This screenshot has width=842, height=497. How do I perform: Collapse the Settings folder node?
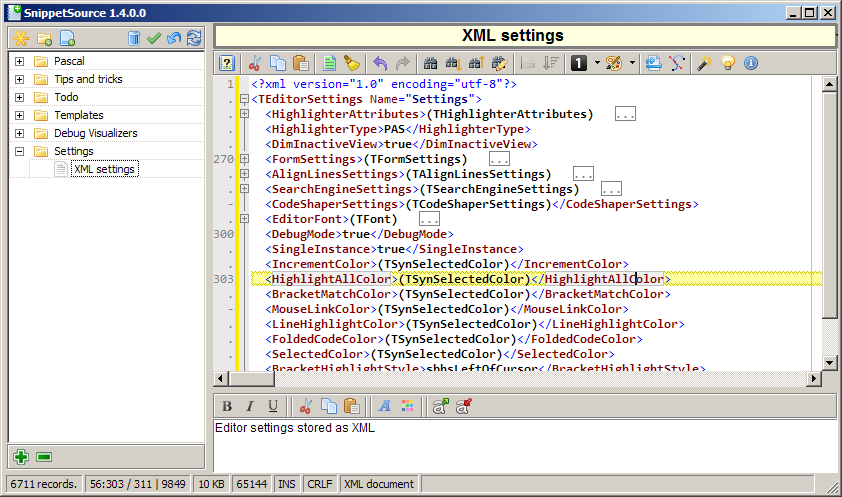coord(19,151)
